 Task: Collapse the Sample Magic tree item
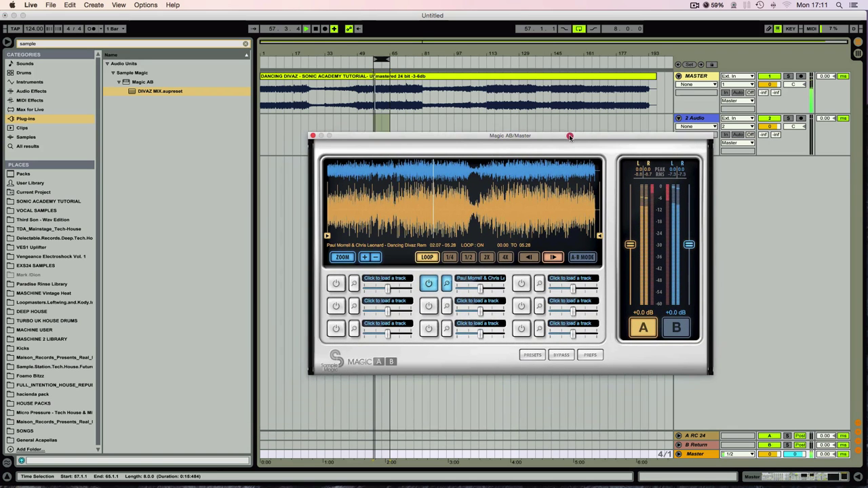pyautogui.click(x=113, y=73)
